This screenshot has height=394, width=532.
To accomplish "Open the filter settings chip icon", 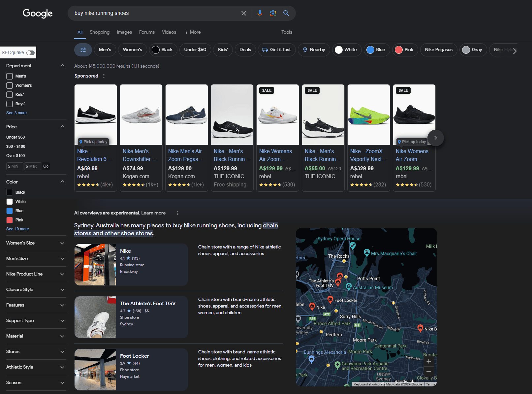I will click(x=83, y=50).
